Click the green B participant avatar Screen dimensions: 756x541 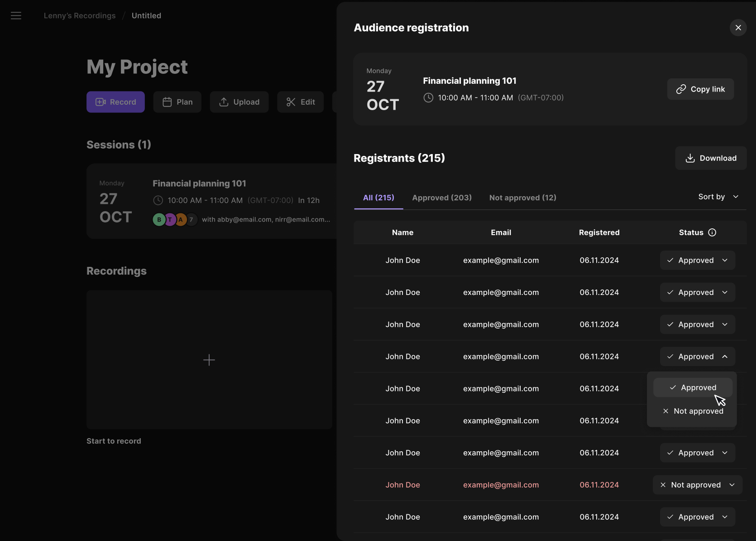159,220
